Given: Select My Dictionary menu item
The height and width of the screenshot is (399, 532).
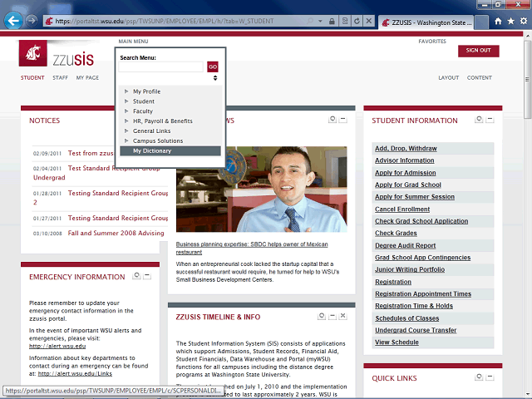Looking at the screenshot, I should coord(170,150).
